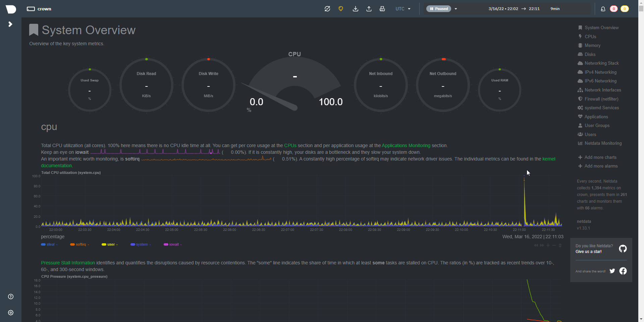Toggle the system dimension in chart legend

(141, 245)
